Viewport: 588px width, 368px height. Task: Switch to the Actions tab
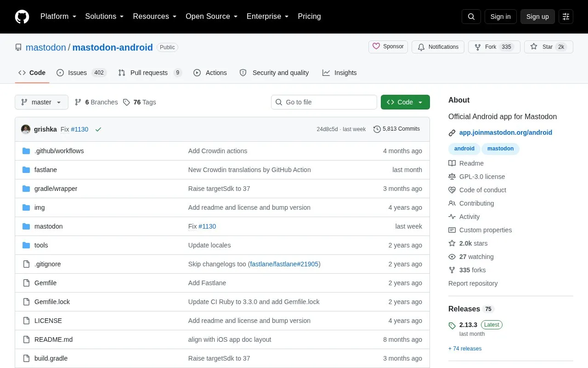pyautogui.click(x=210, y=73)
